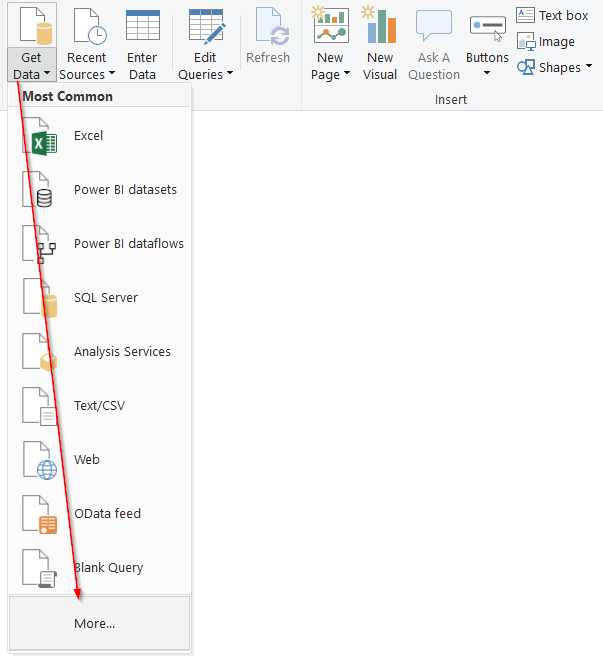Choose Text/CSV source
Image resolution: width=603 pixels, height=662 pixels.
[100, 406]
